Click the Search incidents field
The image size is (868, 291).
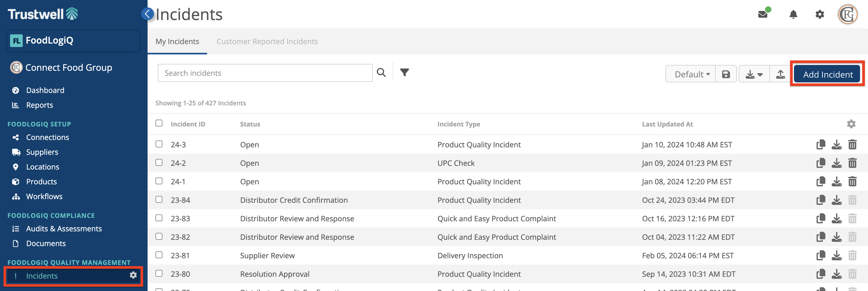tap(265, 73)
